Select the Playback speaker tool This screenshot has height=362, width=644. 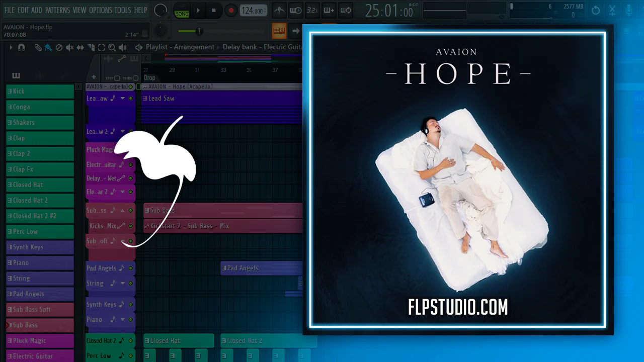click(123, 47)
